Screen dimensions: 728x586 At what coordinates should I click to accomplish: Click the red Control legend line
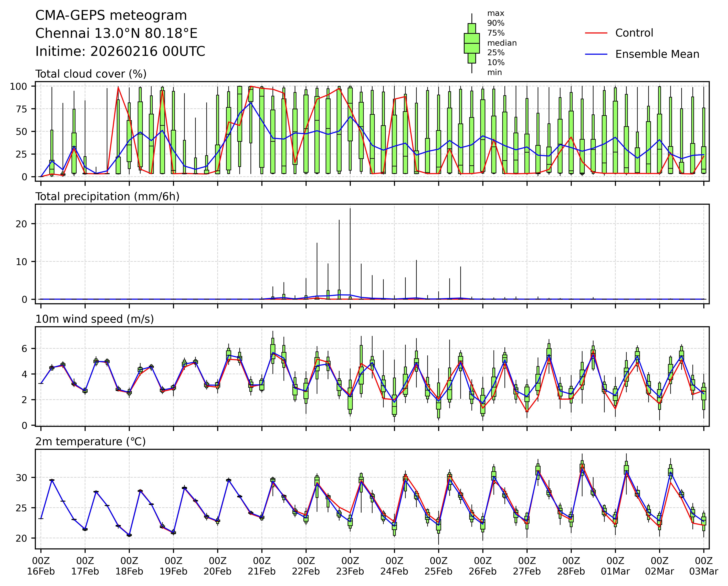[596, 33]
